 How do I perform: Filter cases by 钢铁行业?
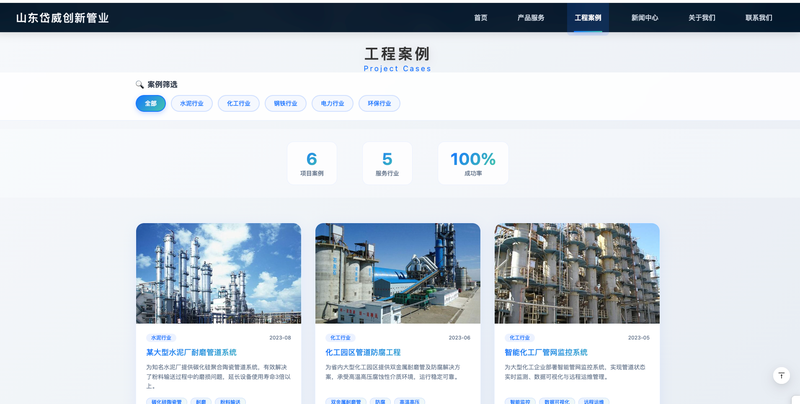point(286,104)
